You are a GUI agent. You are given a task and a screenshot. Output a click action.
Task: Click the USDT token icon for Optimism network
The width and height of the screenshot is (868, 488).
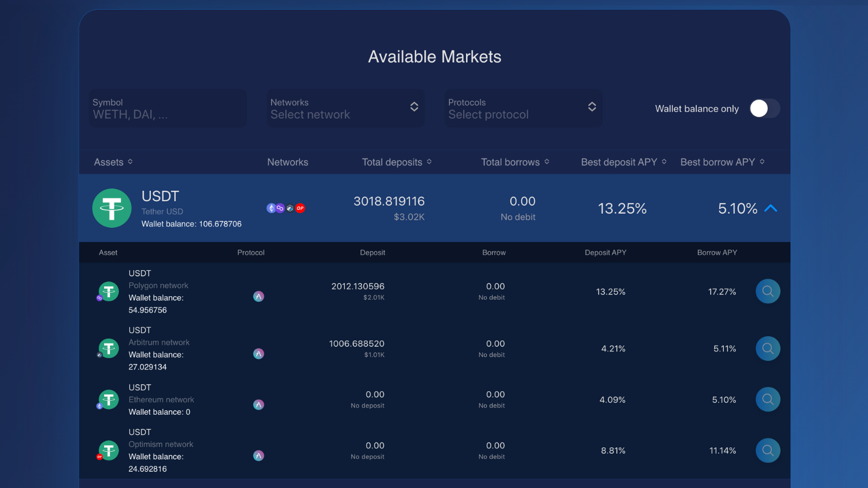[x=108, y=451]
